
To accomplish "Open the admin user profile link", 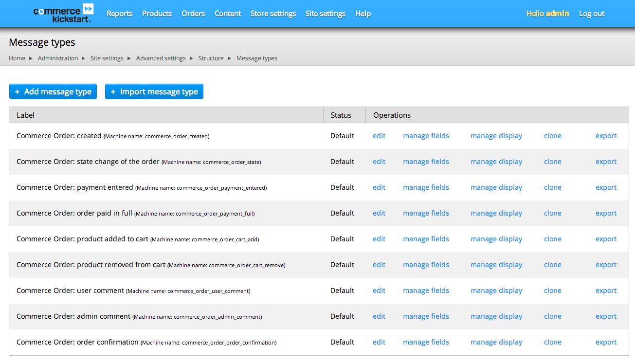I will click(x=557, y=14).
